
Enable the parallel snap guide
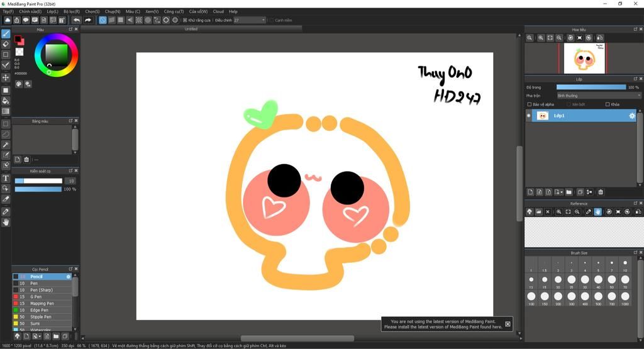pyautogui.click(x=112, y=19)
